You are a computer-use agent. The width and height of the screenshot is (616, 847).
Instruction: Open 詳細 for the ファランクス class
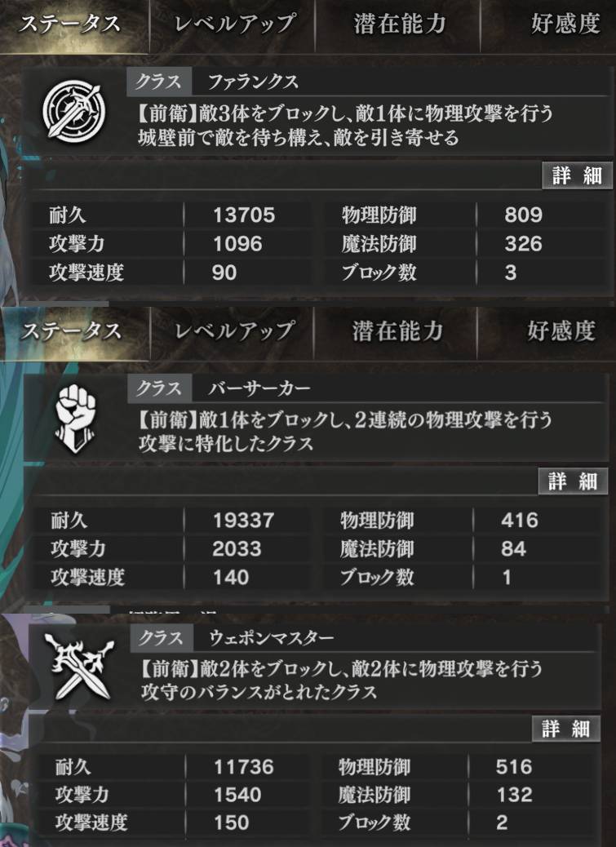pos(577,175)
